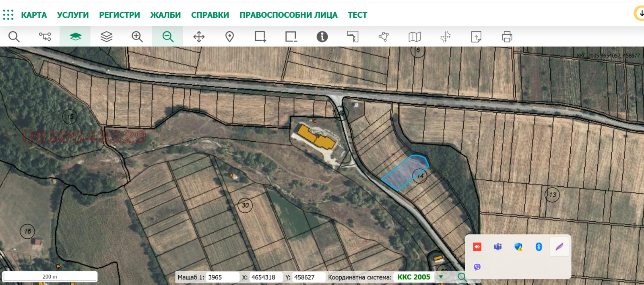Image resolution: width=644 pixels, height=285 pixels.
Task: Click the СПРАВКИ link
Action: 210,15
